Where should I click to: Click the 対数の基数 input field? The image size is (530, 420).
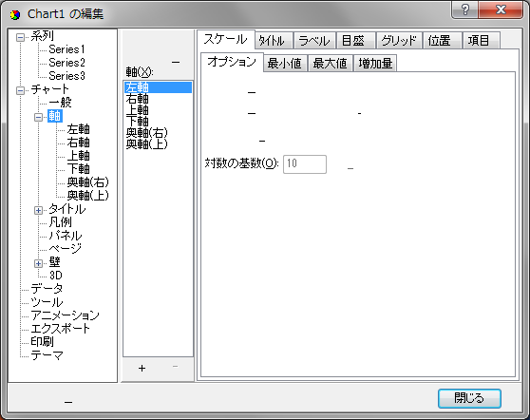pos(305,164)
